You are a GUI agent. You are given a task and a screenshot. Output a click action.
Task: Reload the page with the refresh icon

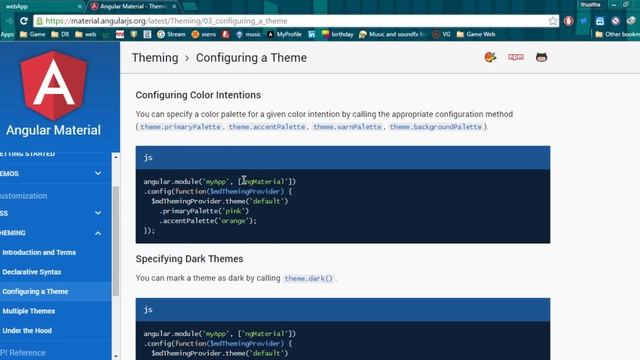(24, 21)
